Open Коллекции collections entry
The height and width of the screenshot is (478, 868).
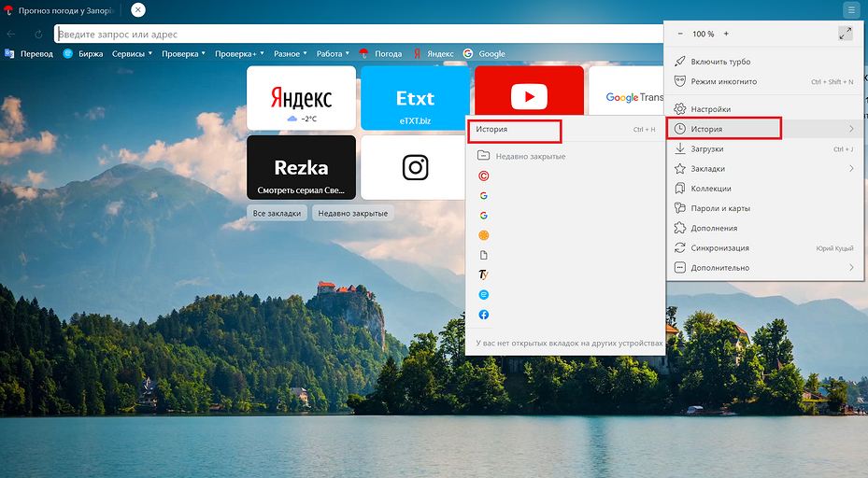coord(764,189)
